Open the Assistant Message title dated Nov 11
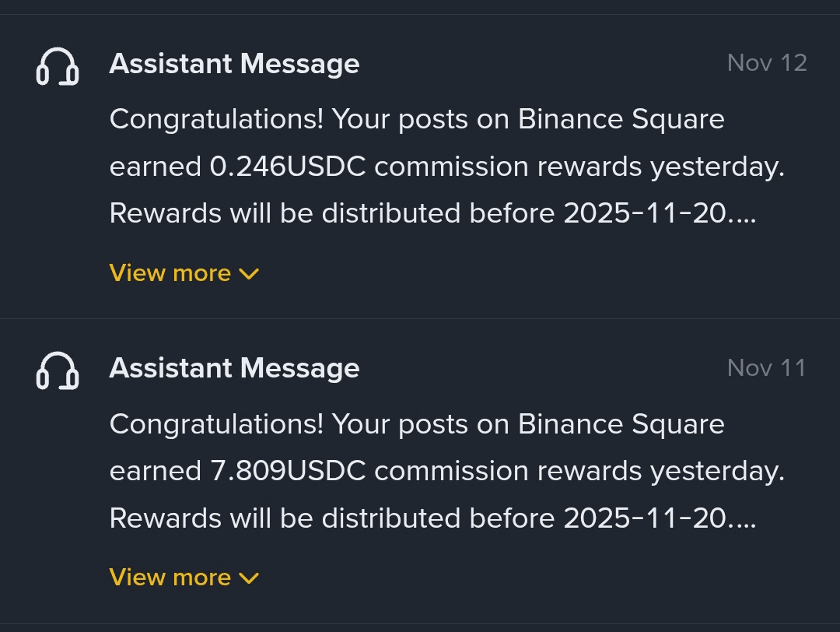840x632 pixels. [234, 368]
